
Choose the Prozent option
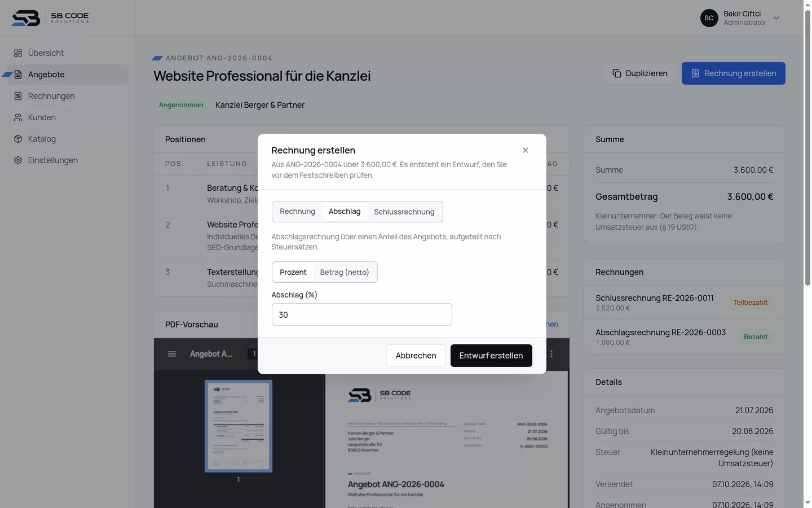tap(293, 272)
